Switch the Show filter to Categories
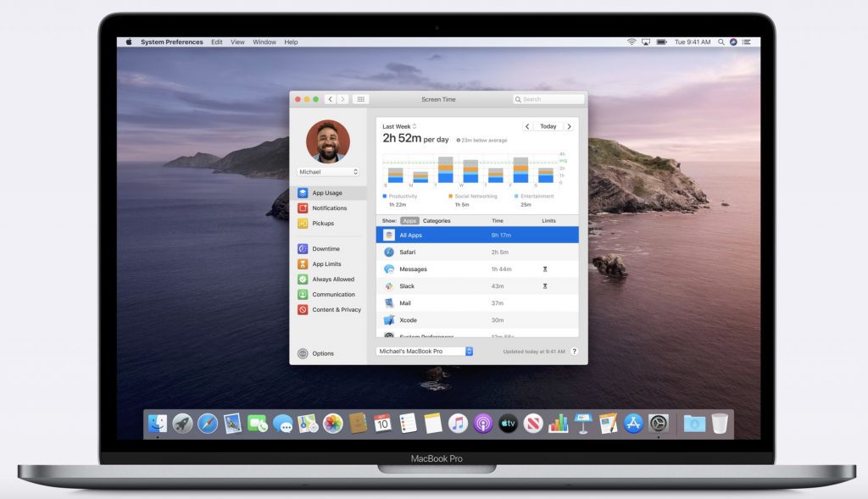The height and width of the screenshot is (499, 868). (x=437, y=221)
